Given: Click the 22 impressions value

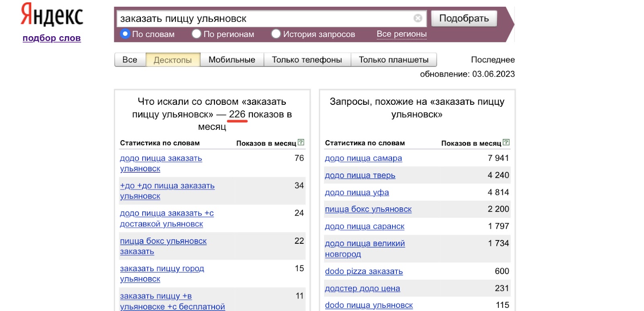Looking at the screenshot, I should pyautogui.click(x=299, y=241).
